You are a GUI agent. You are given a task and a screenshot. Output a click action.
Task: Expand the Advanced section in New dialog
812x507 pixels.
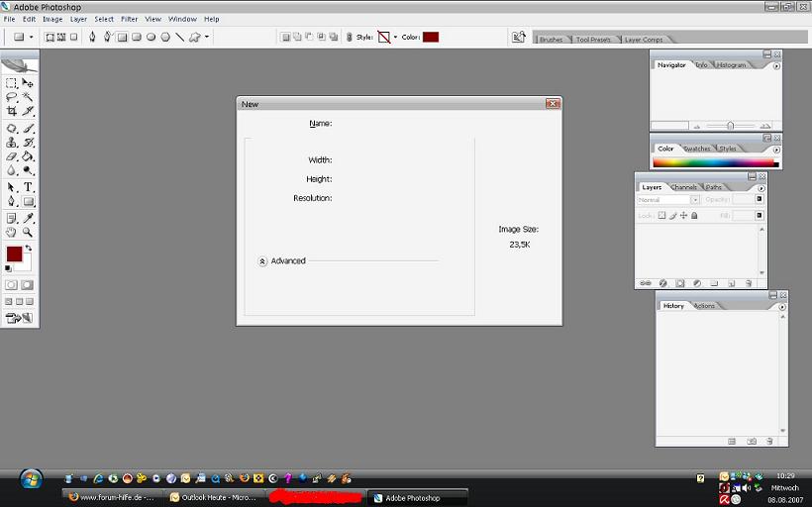(262, 261)
